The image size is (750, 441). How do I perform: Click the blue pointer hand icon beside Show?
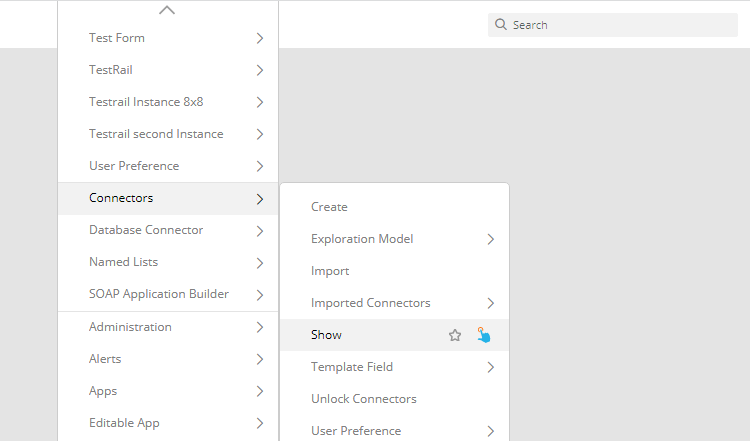(484, 335)
